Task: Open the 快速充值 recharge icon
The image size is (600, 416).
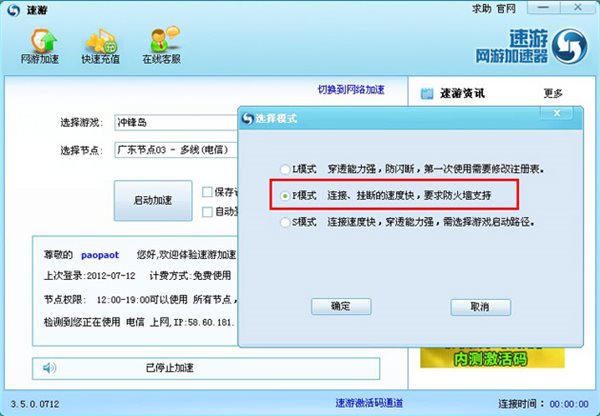Action: [x=101, y=46]
